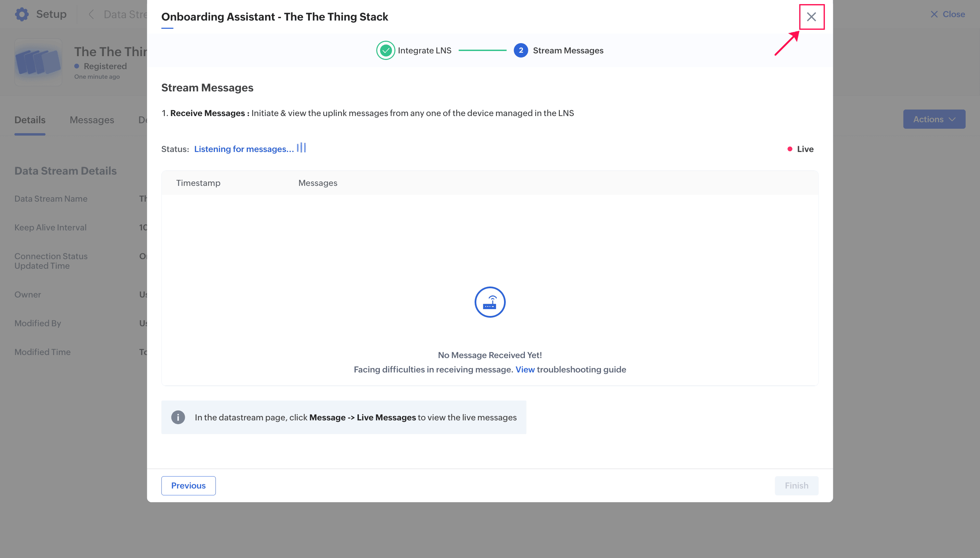Click the red Live indicator dot
The width and height of the screenshot is (980, 558).
(x=790, y=149)
